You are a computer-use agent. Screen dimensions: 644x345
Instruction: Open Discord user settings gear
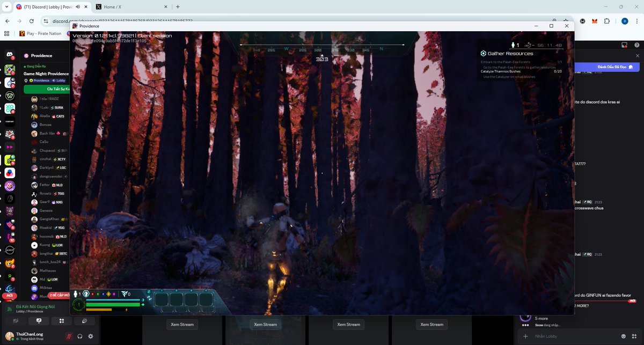coord(90,336)
